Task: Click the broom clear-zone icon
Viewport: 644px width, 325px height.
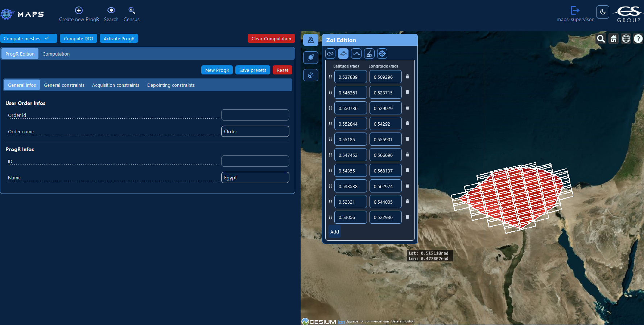Action: [x=369, y=54]
